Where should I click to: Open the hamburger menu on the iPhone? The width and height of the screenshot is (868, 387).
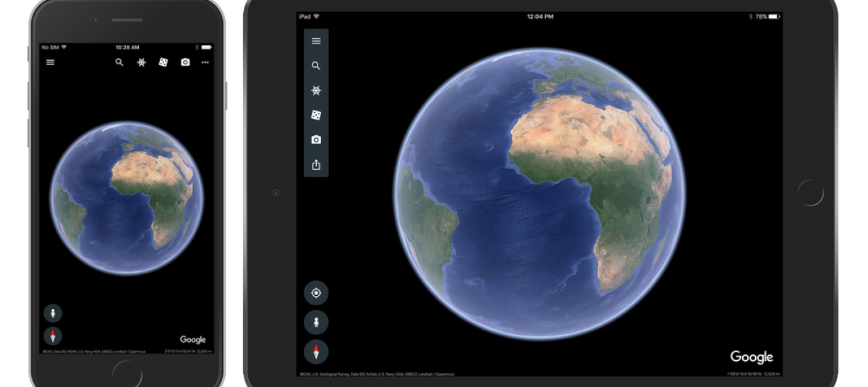point(50,62)
